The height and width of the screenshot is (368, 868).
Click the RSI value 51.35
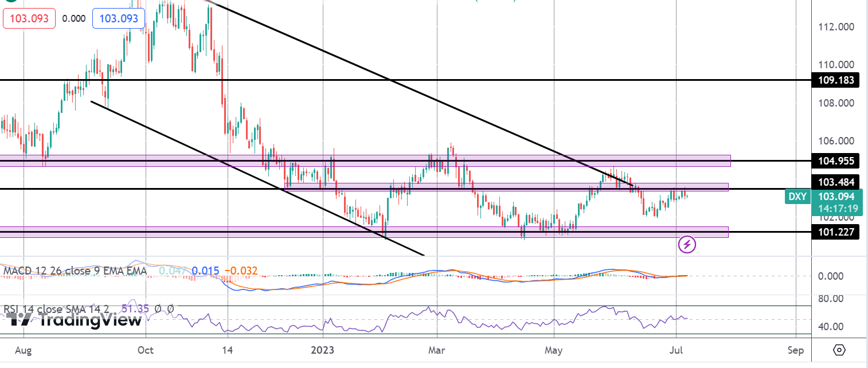tap(135, 309)
